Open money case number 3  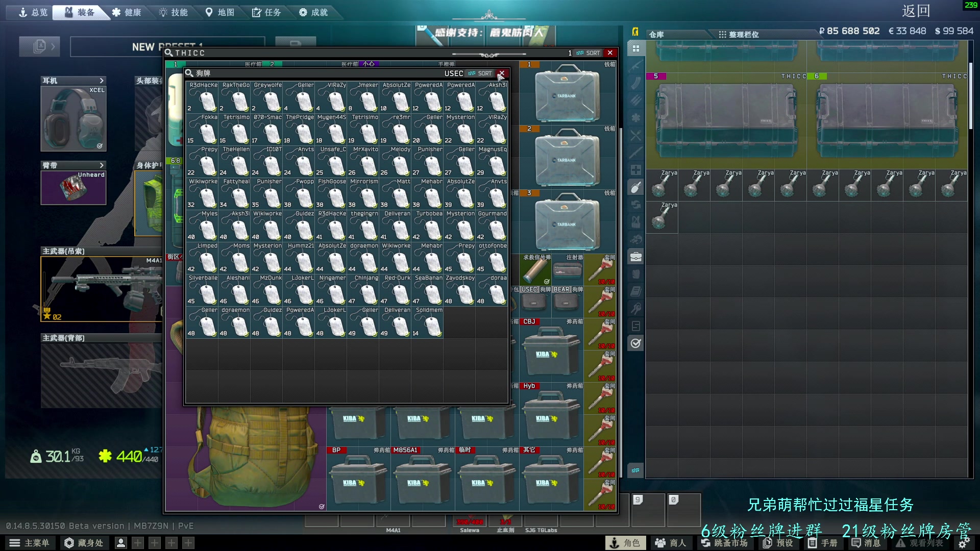coord(568,222)
